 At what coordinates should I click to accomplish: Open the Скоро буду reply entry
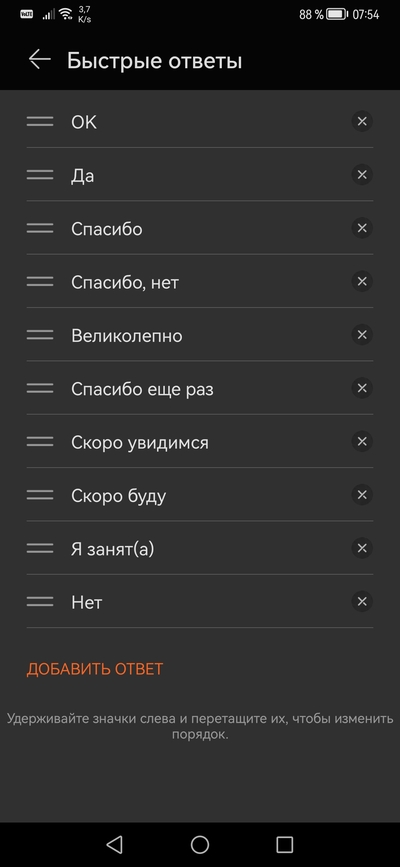coord(118,496)
